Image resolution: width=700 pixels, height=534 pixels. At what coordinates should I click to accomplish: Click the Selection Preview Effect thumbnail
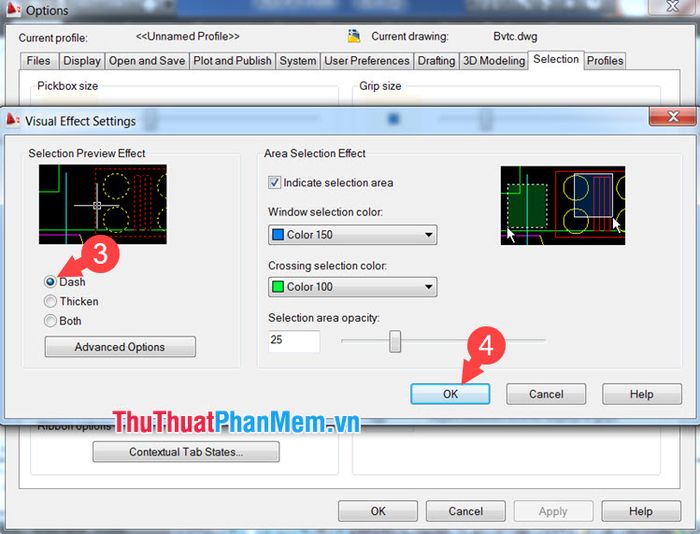pyautogui.click(x=103, y=204)
